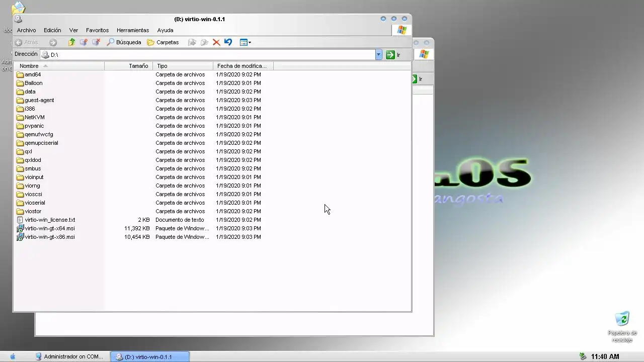This screenshot has width=644, height=362.
Task: Click the map network drive icon
Action: click(84, 42)
